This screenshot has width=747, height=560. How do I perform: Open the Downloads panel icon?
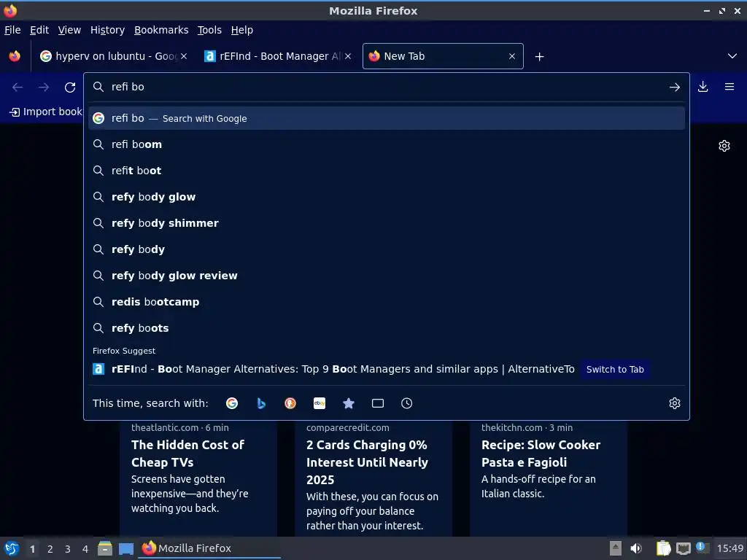(x=703, y=87)
